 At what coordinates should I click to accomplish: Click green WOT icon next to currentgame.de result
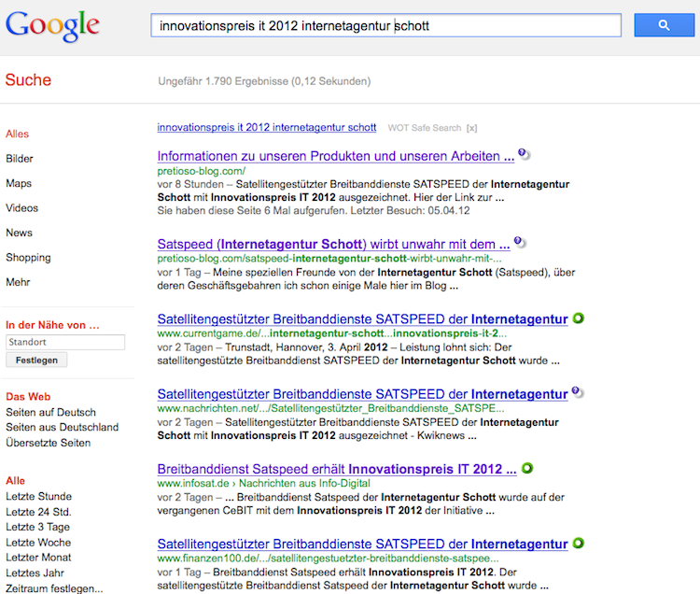point(579,318)
